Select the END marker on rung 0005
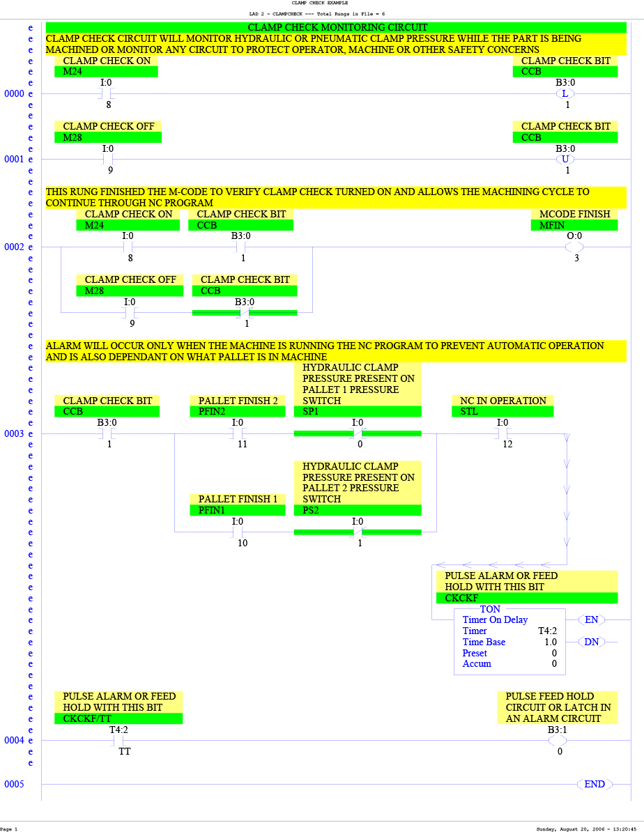 [595, 784]
